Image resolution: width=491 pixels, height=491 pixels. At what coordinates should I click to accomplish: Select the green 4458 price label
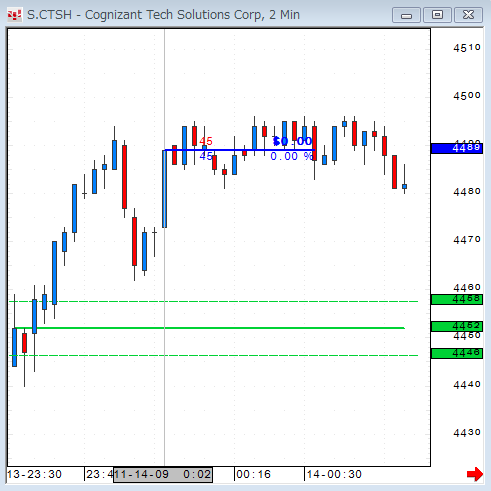pyautogui.click(x=457, y=299)
